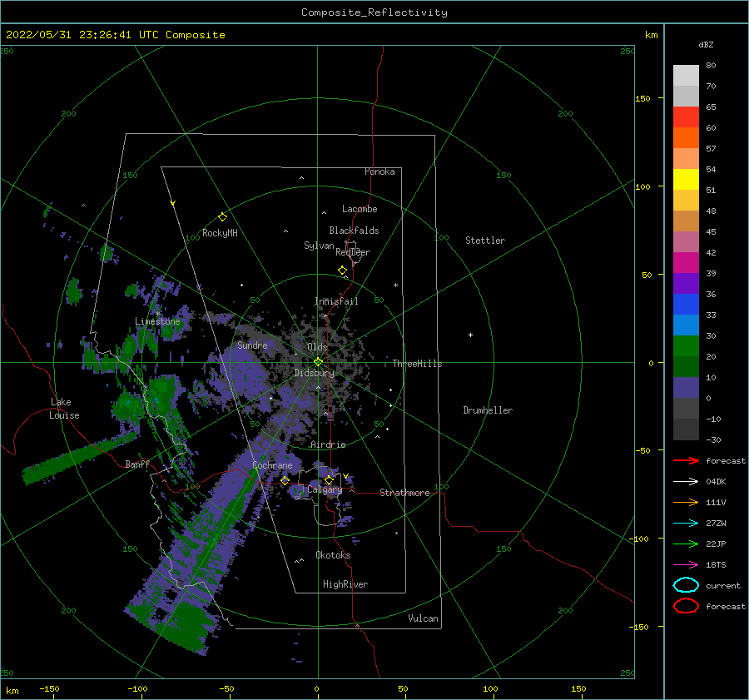Image resolution: width=749 pixels, height=700 pixels.
Task: Click the Lacombe town label
Action: 360,209
